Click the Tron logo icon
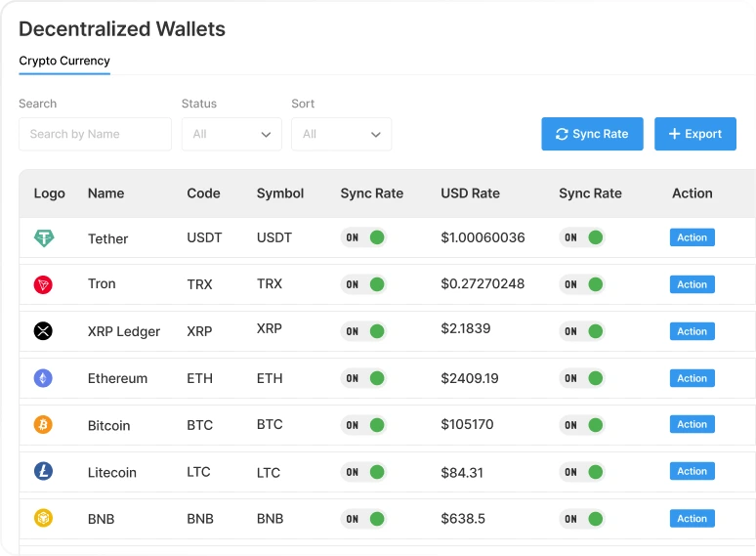This screenshot has height=556, width=756. (x=43, y=284)
